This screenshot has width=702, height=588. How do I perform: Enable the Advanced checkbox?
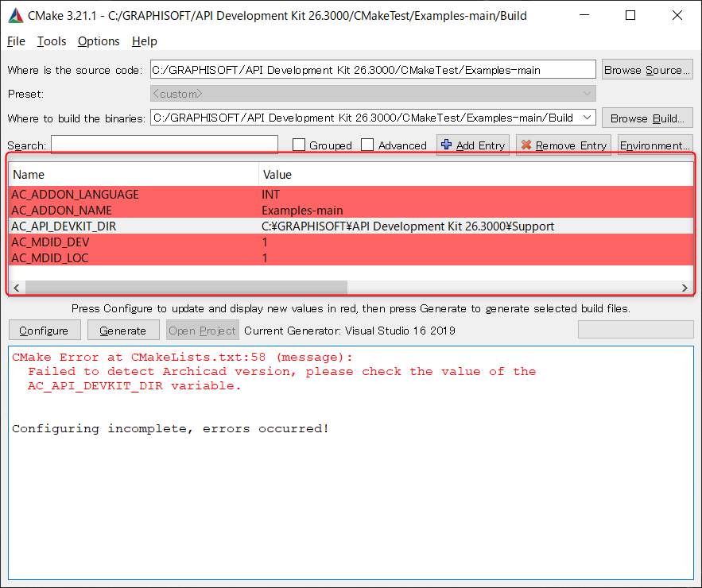click(367, 145)
